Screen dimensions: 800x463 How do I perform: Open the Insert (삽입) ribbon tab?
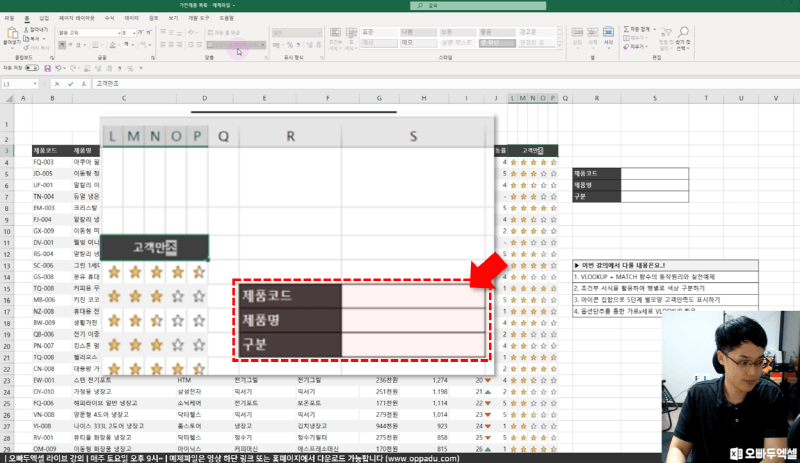pos(43,17)
